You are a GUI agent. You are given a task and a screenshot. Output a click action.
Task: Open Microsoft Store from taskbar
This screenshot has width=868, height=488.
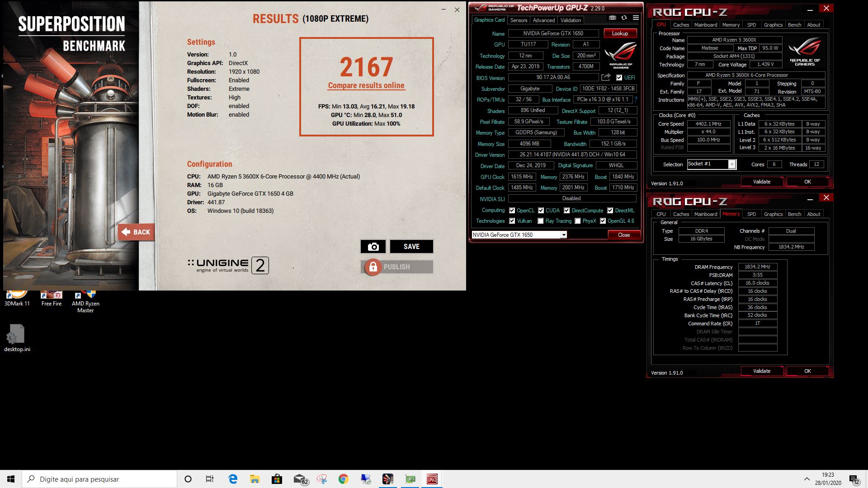[277, 479]
